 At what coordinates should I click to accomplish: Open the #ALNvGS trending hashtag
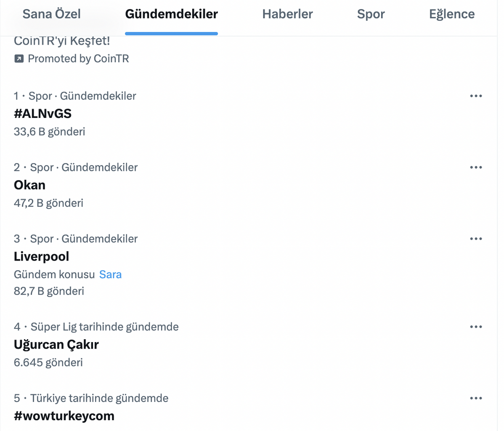[42, 114]
